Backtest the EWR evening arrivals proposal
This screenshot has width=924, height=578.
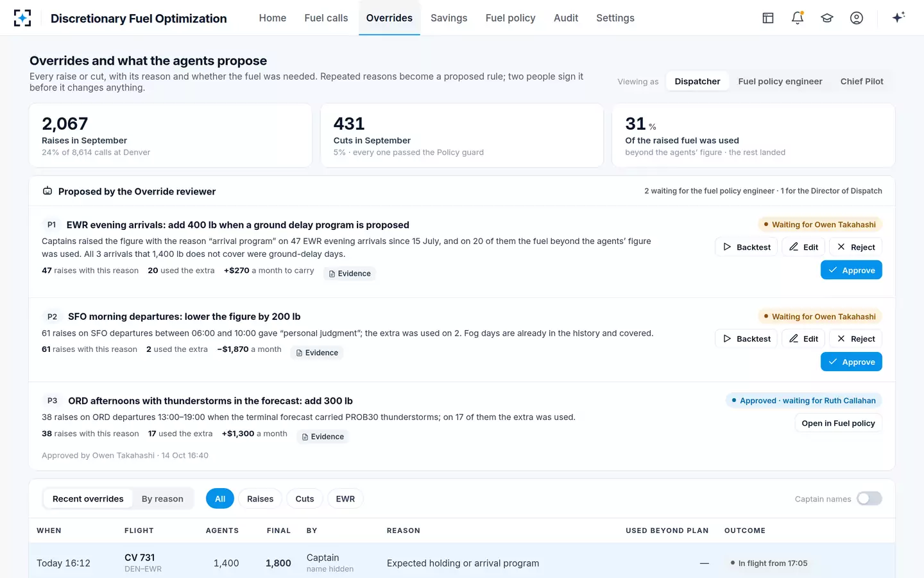click(x=746, y=247)
